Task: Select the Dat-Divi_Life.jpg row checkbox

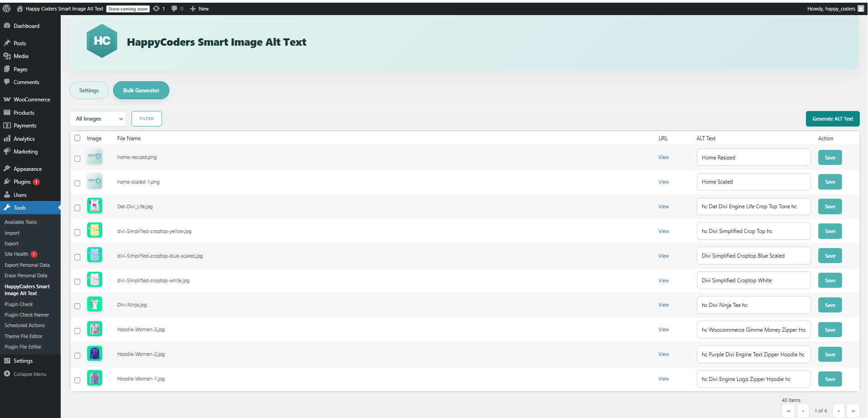Action: (77, 208)
